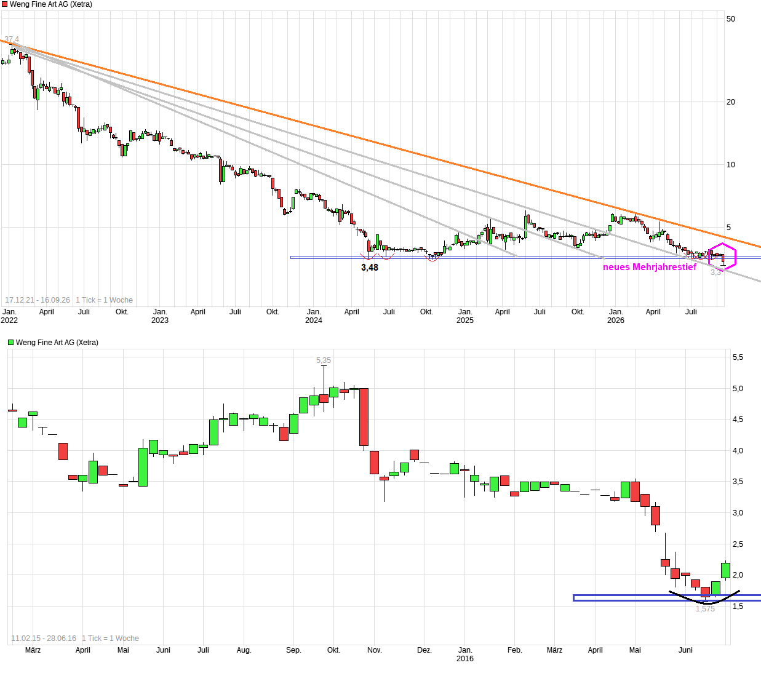Click the 'neues Mehrjahrestief' annotation
The image size is (761, 700).
[650, 267]
